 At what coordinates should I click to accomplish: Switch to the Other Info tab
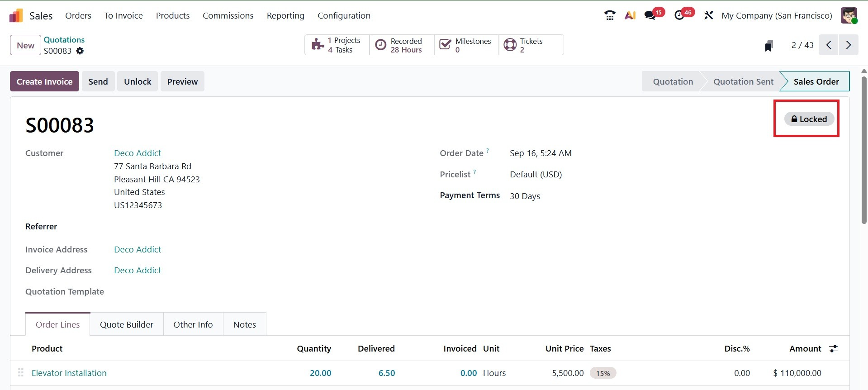coord(193,324)
